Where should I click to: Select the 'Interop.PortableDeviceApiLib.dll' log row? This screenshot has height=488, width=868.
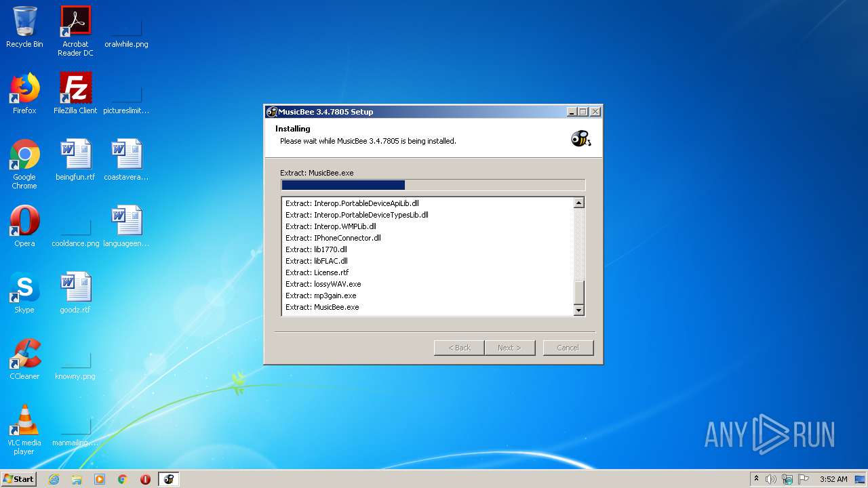tap(427, 203)
